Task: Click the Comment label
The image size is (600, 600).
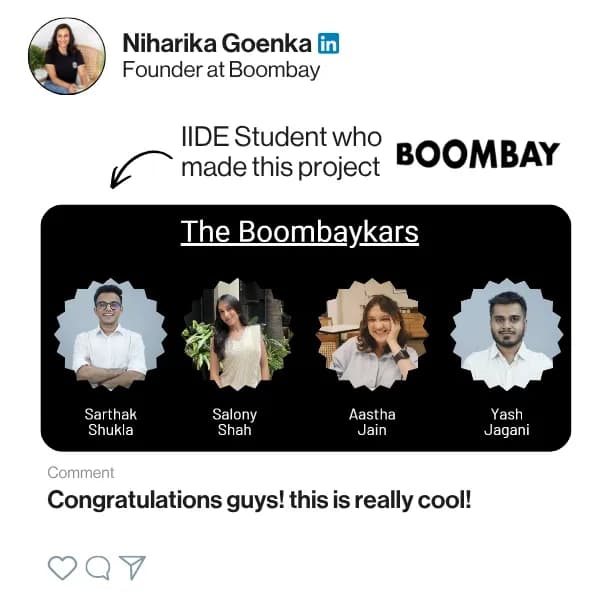Action: pyautogui.click(x=81, y=473)
